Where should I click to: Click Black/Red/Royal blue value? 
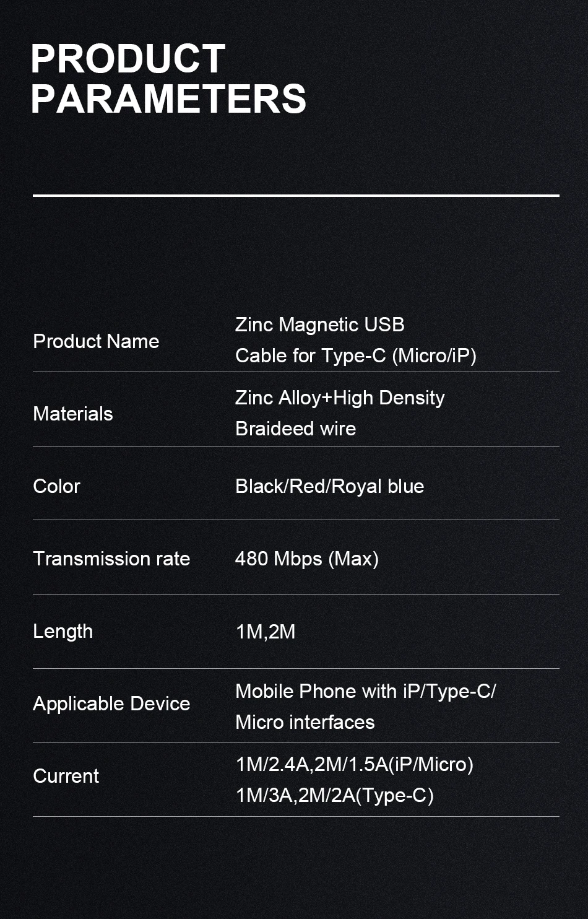pos(329,486)
